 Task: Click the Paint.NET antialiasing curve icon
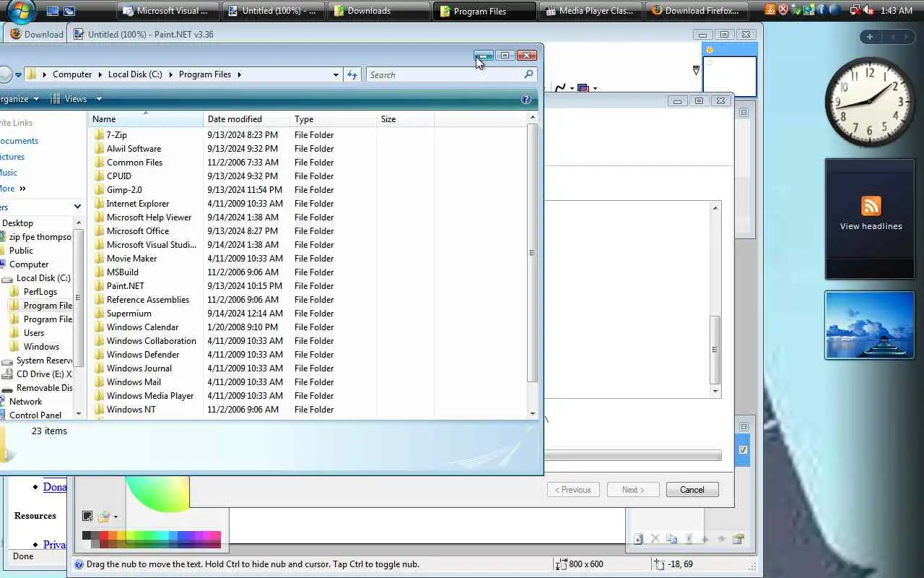pos(560,88)
